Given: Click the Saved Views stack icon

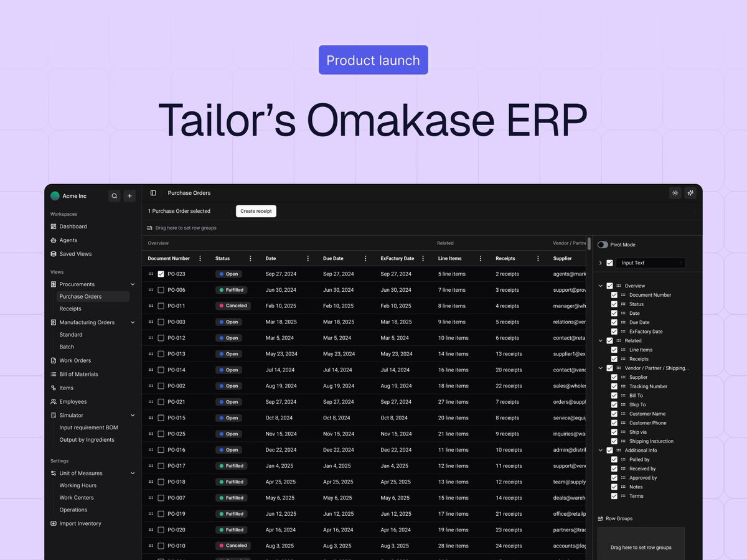Looking at the screenshot, I should (x=54, y=254).
